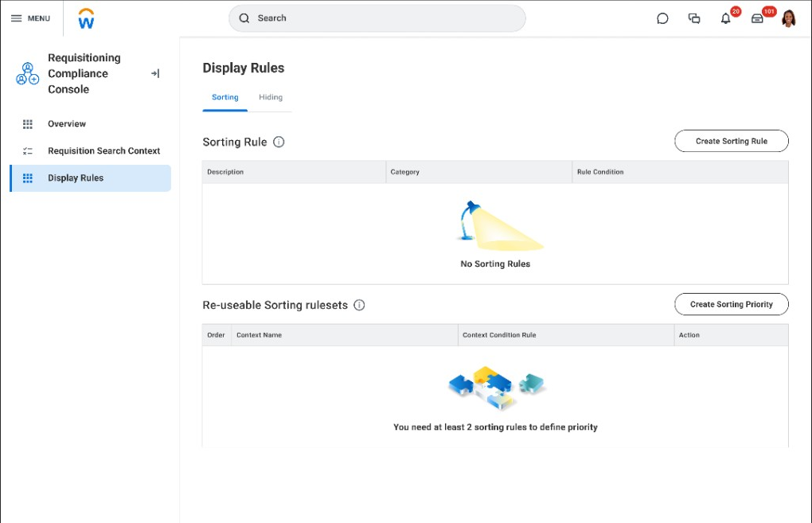Viewport: 812px width, 523px height.
Task: Click the Requisition Search Context checklist icon
Action: coord(27,150)
